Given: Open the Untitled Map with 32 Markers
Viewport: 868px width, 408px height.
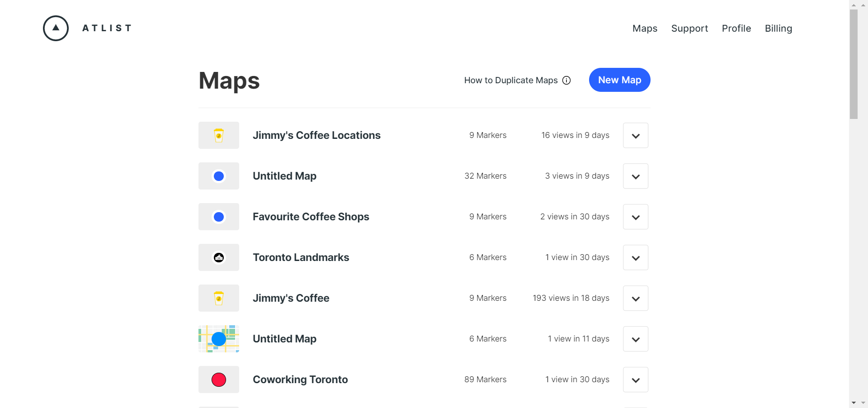Looking at the screenshot, I should click(284, 176).
